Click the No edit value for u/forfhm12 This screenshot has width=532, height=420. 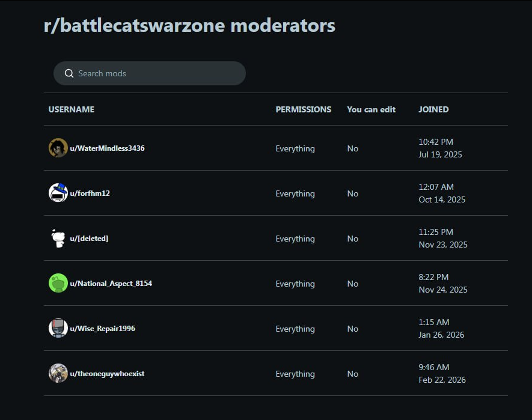(352, 193)
